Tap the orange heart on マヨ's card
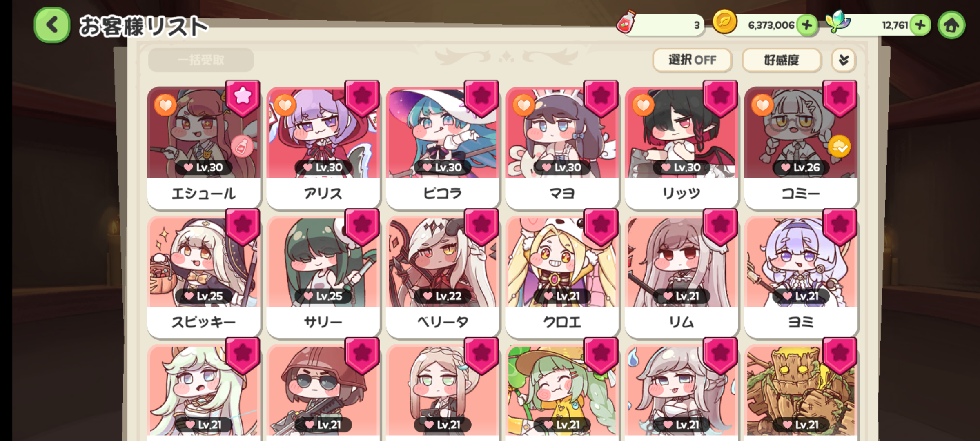The width and height of the screenshot is (980, 441). point(523,105)
